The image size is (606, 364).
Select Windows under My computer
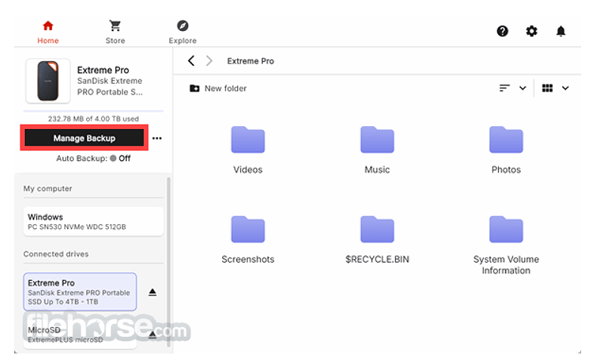93,221
